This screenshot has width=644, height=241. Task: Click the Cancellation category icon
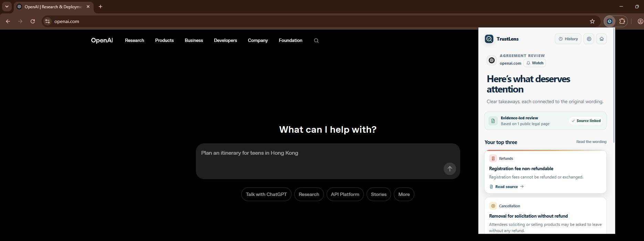(x=493, y=206)
